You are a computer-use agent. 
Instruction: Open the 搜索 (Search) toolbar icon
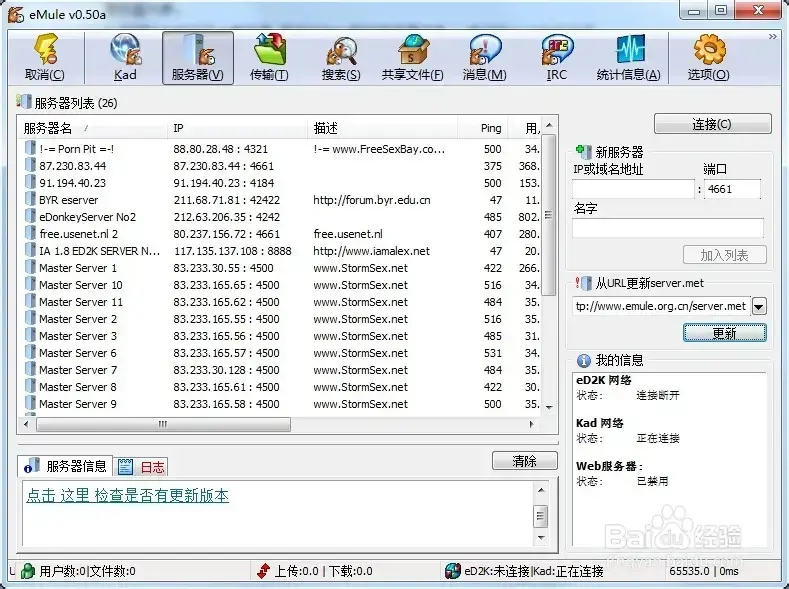341,58
